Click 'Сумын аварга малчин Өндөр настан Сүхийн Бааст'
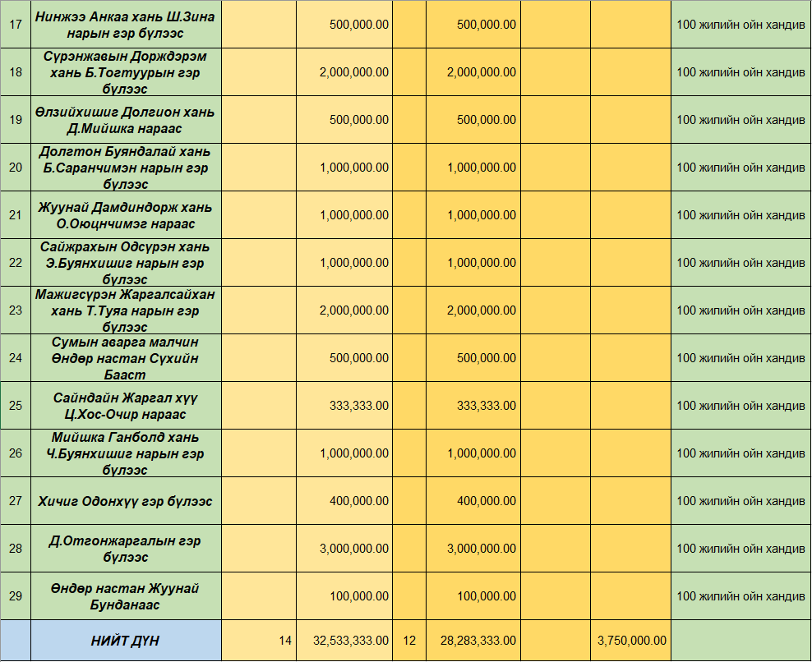 (126, 357)
